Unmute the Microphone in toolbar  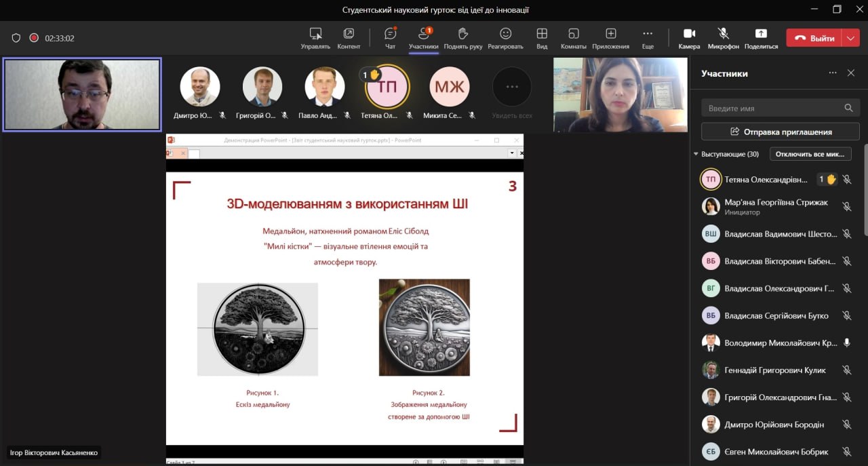point(724,34)
